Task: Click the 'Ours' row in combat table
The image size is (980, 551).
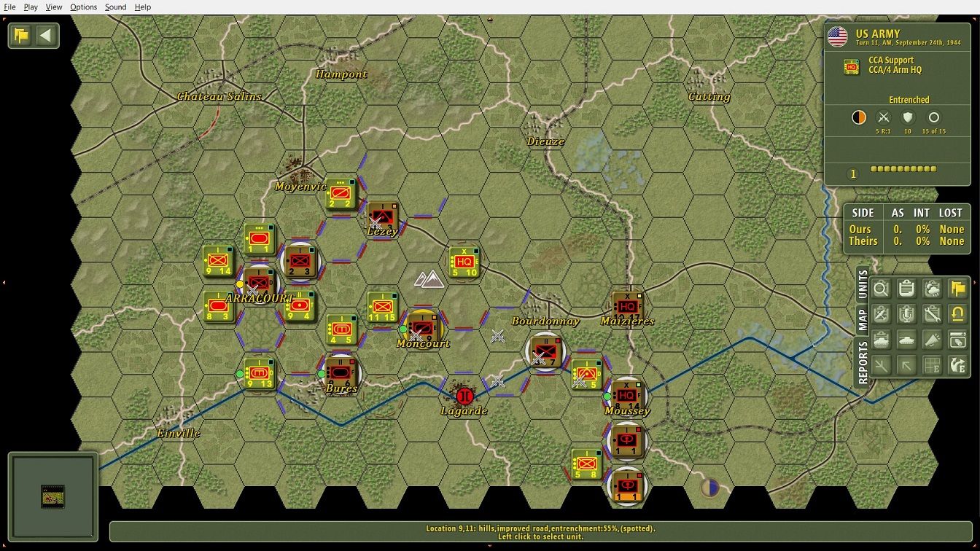Action: pos(906,229)
